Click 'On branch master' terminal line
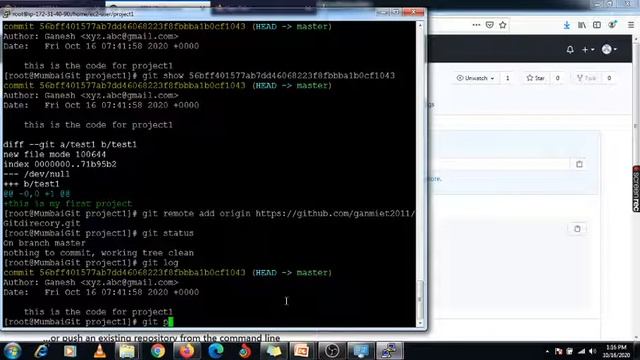 (x=44, y=243)
